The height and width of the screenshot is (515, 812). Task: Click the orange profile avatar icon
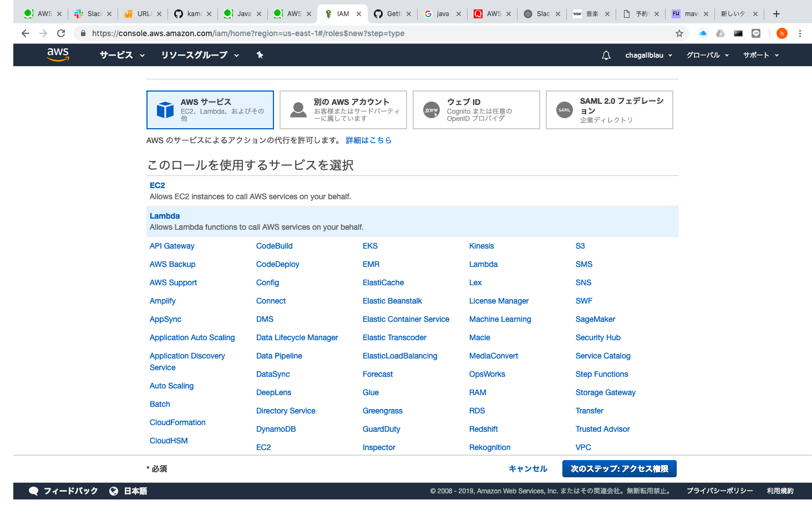click(781, 33)
